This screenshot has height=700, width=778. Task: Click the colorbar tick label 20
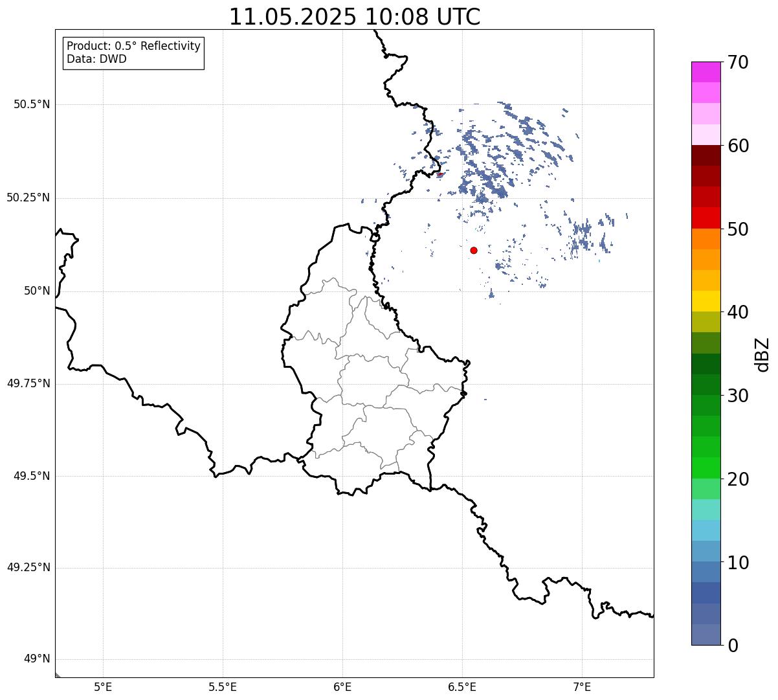click(737, 479)
